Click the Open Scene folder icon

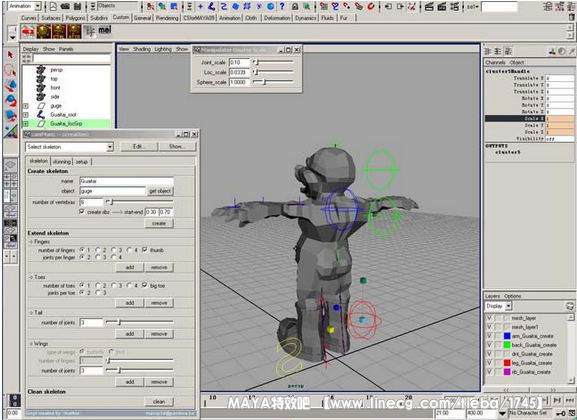[65, 6]
